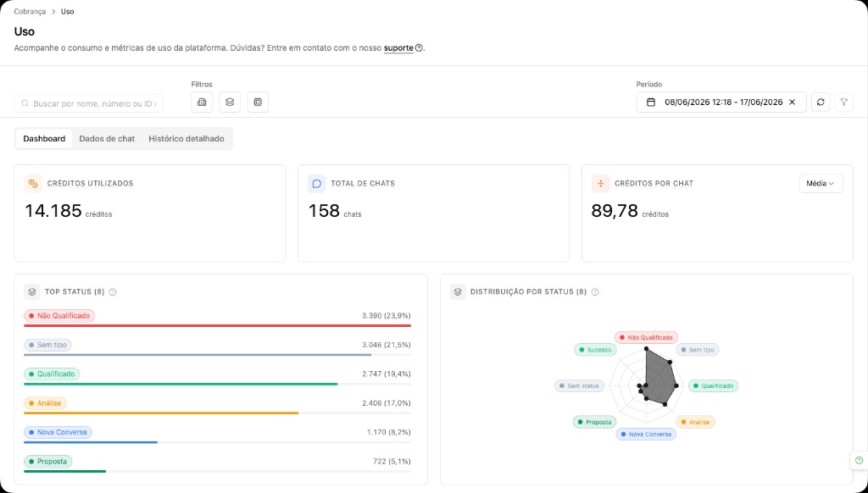Open the layers status filter icon
The height and width of the screenshot is (493, 868).
click(230, 102)
